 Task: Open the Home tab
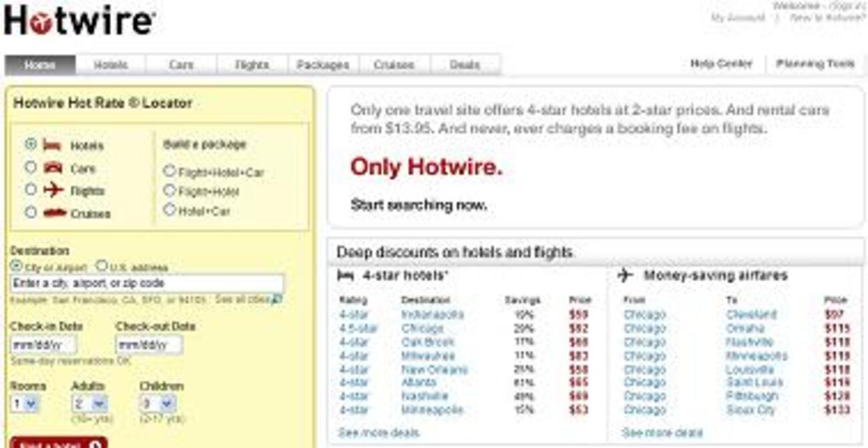(x=40, y=65)
